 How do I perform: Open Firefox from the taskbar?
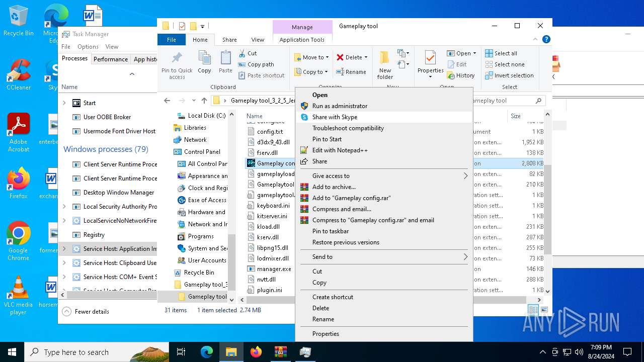[256, 352]
